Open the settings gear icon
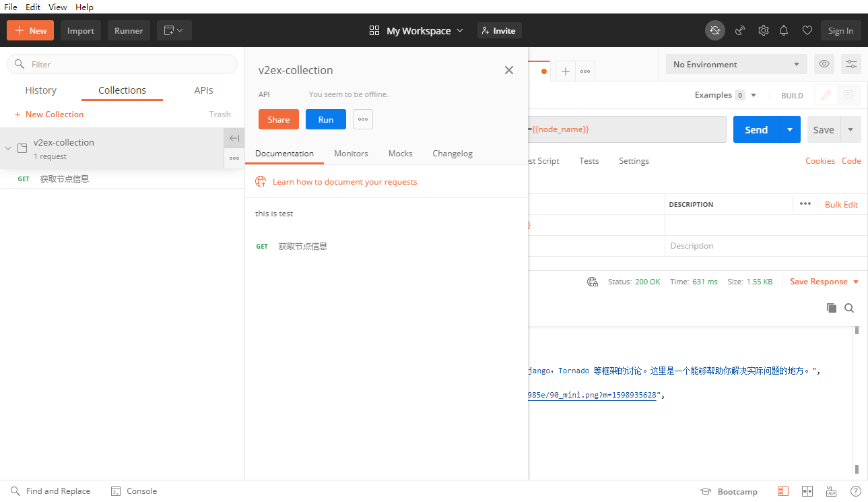The height and width of the screenshot is (502, 868). (763, 30)
